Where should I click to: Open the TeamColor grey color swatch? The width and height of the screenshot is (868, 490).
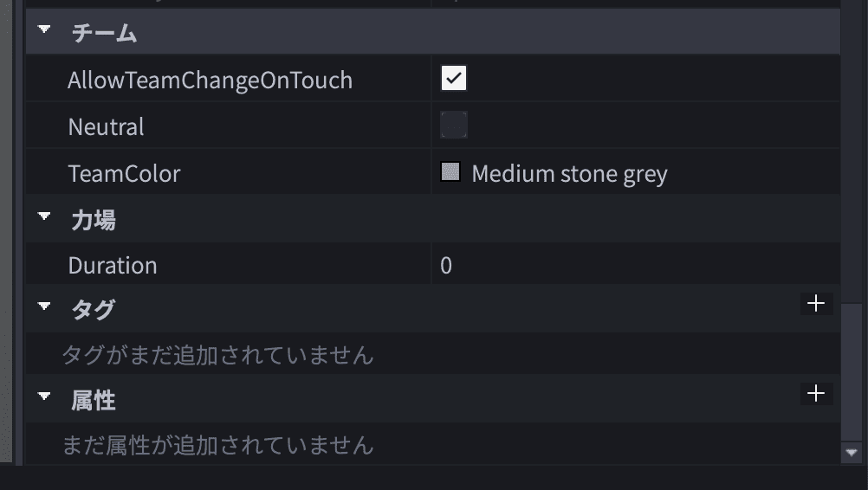[450, 172]
